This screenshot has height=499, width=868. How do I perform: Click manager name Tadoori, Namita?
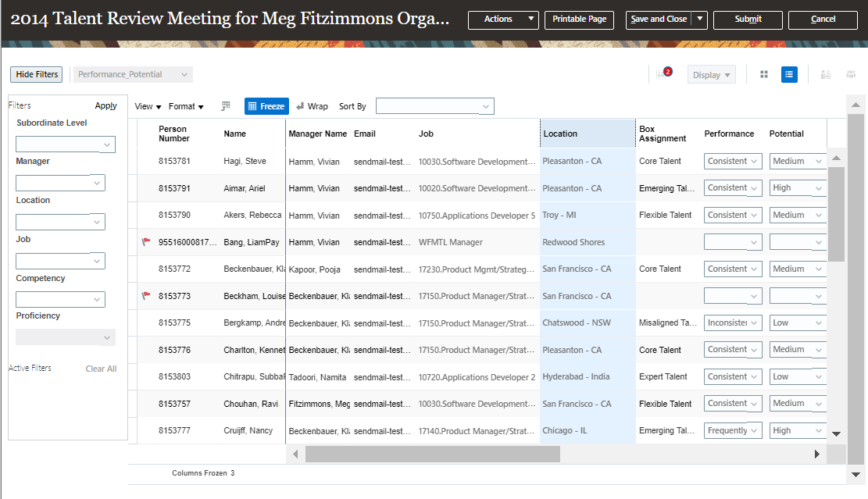(x=317, y=376)
